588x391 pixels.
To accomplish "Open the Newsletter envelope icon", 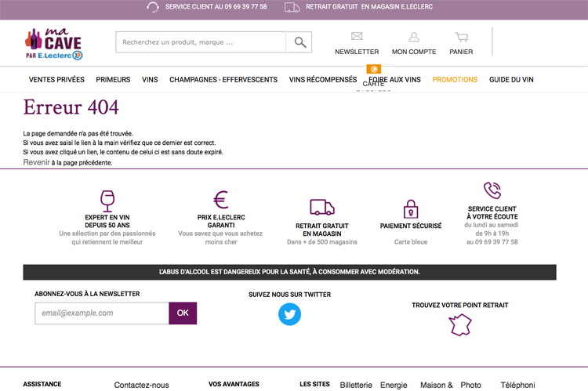I will [357, 36].
